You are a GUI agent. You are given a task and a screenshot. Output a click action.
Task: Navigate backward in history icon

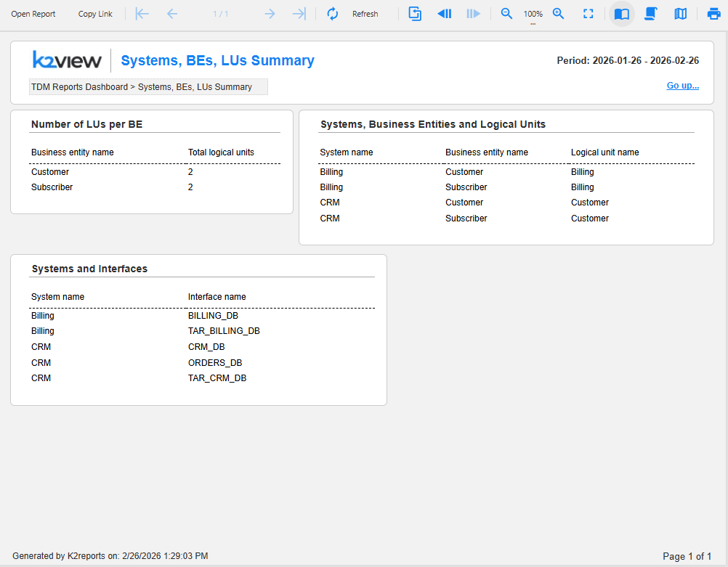coord(445,14)
